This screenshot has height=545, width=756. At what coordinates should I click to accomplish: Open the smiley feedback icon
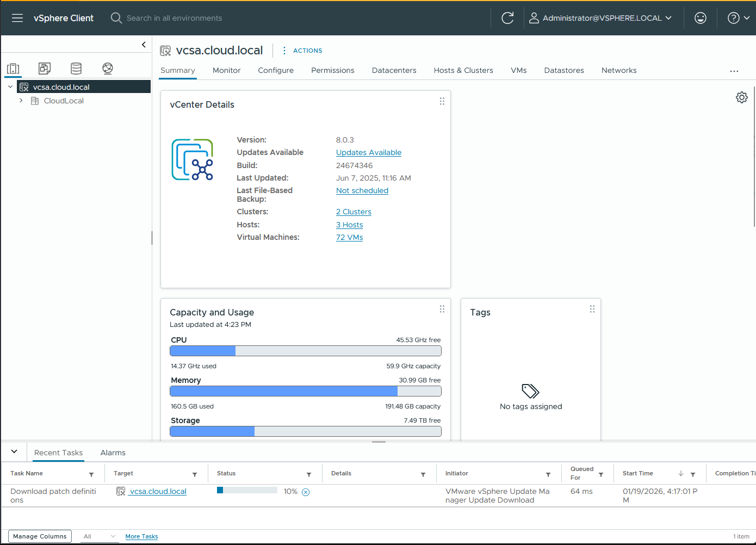pos(701,18)
